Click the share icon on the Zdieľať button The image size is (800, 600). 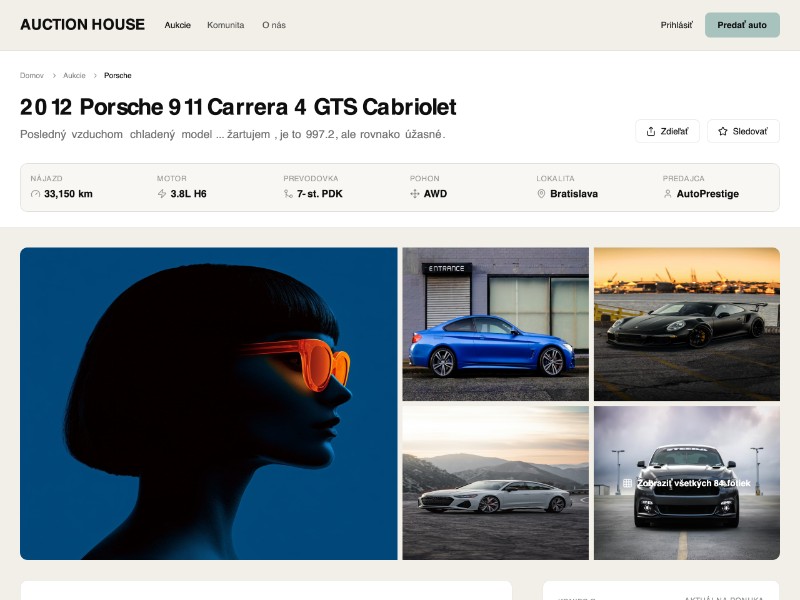coord(651,131)
